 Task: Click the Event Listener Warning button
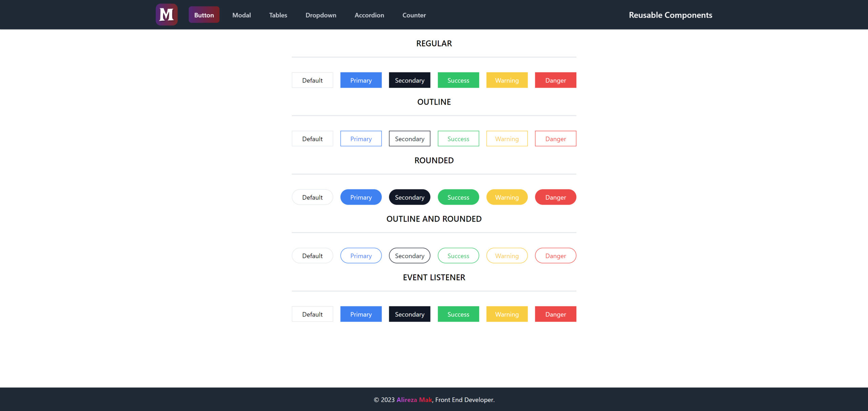[507, 314]
